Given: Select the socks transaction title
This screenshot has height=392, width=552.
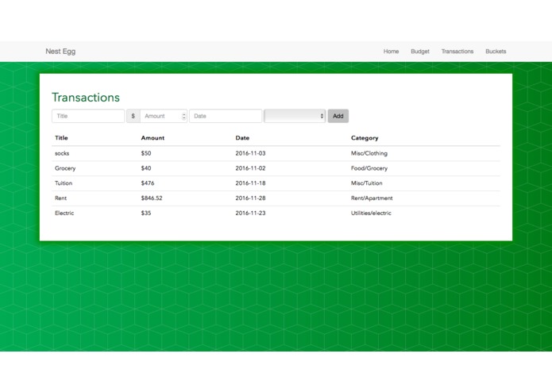Looking at the screenshot, I should [x=62, y=153].
